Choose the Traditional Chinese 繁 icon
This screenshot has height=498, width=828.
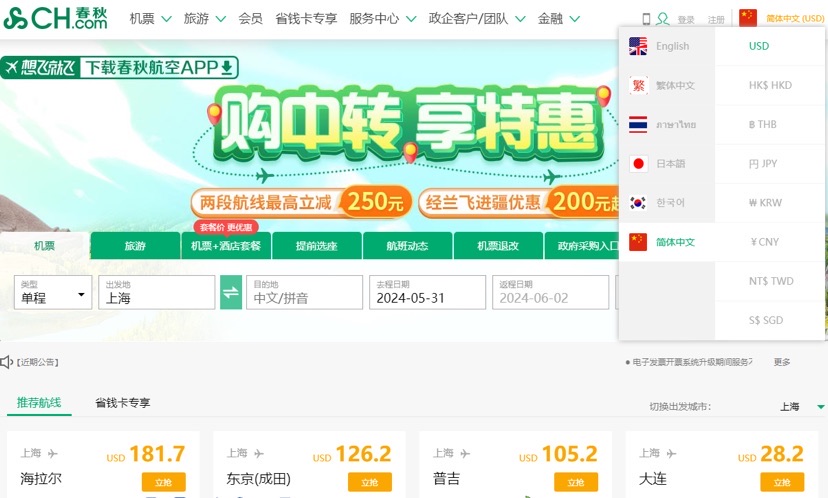coord(638,86)
